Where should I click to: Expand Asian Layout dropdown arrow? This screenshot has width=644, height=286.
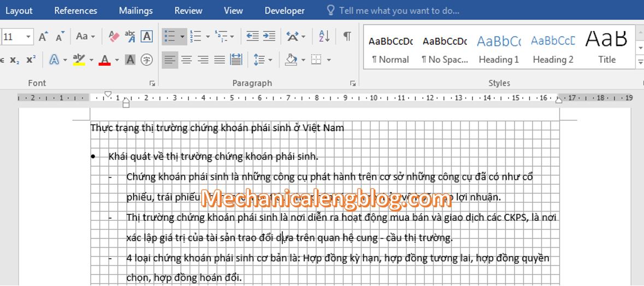click(304, 37)
